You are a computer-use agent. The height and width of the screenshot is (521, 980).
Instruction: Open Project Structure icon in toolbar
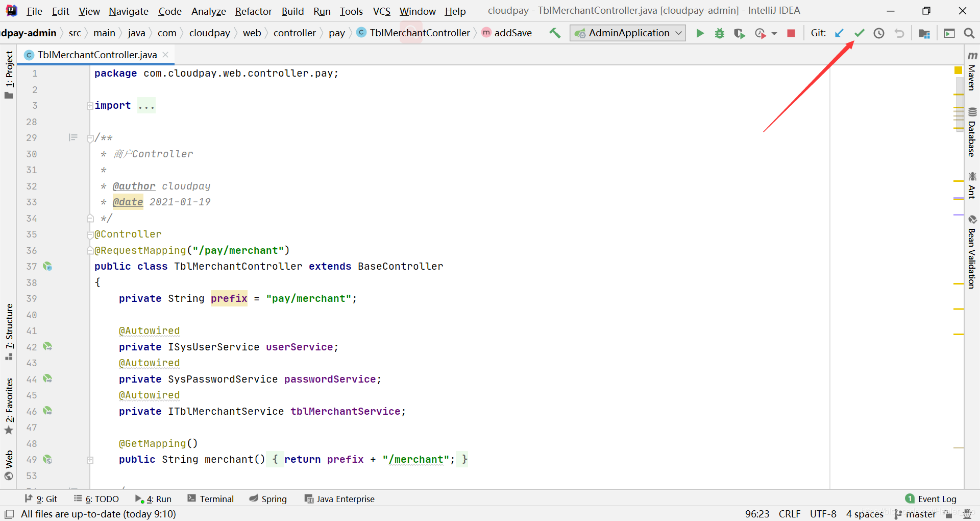924,33
